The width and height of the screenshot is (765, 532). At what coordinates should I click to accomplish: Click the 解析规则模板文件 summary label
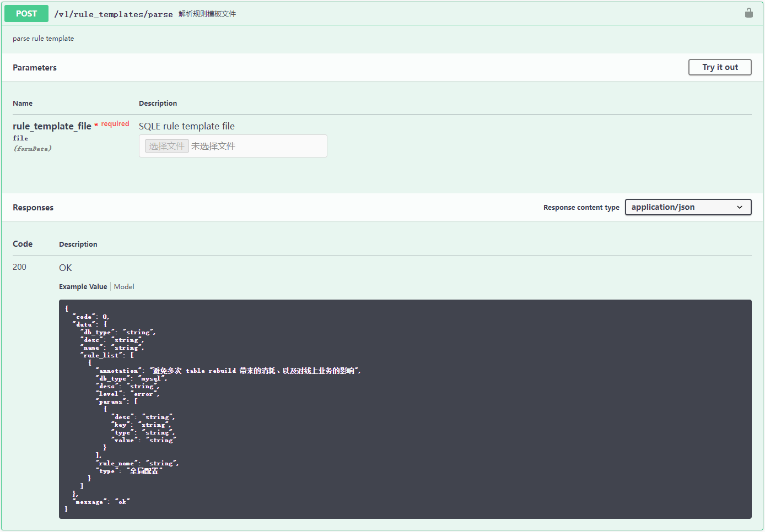point(206,13)
